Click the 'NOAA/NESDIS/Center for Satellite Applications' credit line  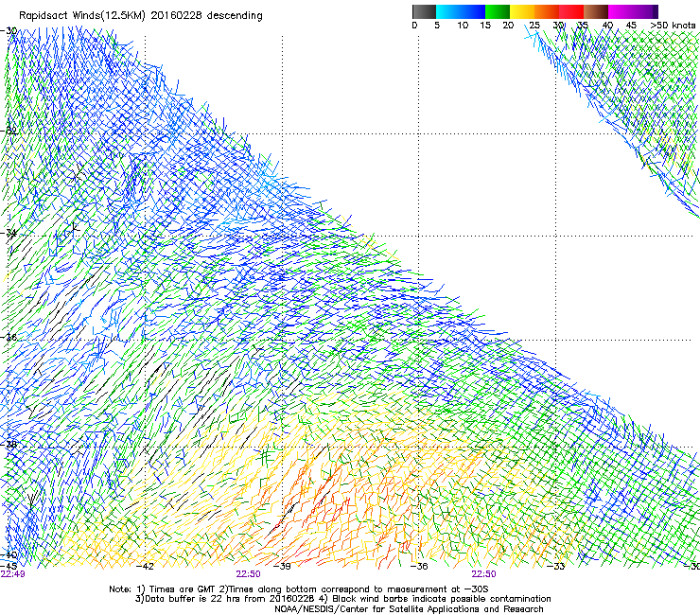click(x=409, y=609)
